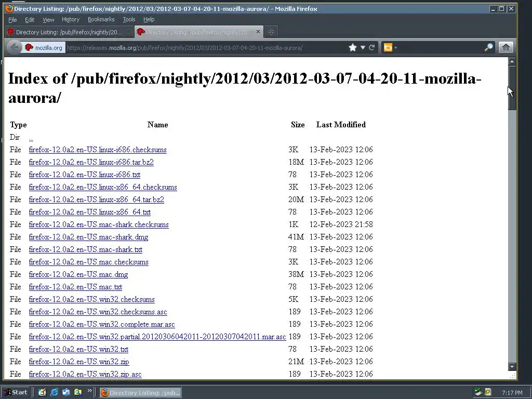The image size is (532, 399).
Task: Open win32.partial mar.asc link
Action: (157, 337)
